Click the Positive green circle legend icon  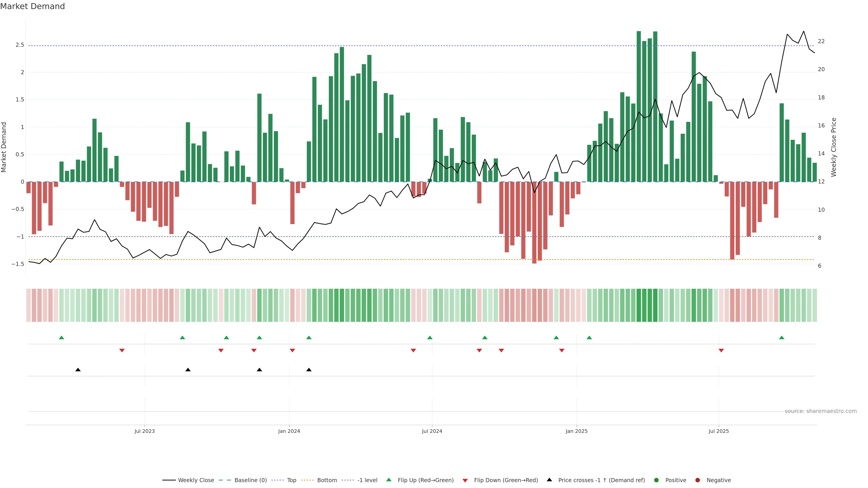pos(656,480)
